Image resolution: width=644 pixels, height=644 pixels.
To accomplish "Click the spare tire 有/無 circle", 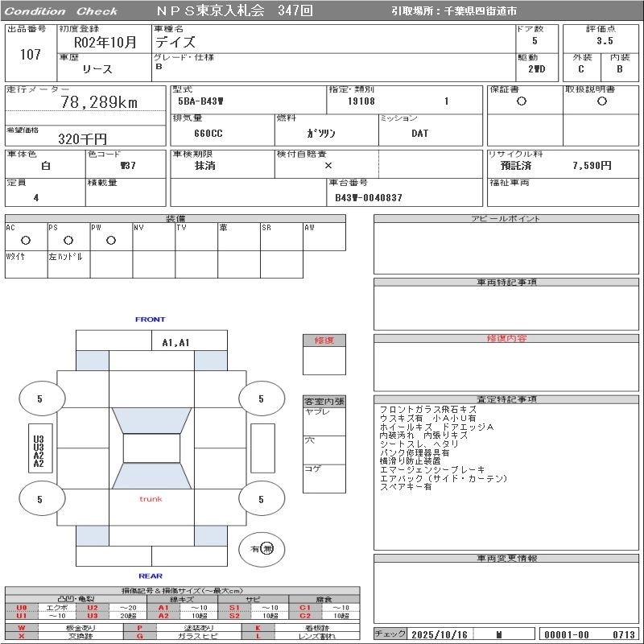I will (x=262, y=549).
